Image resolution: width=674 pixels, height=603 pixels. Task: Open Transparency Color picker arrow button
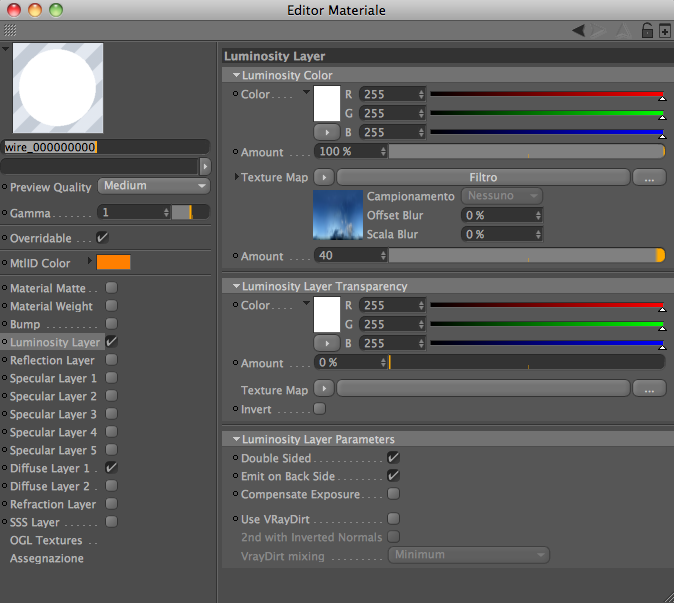point(326,343)
